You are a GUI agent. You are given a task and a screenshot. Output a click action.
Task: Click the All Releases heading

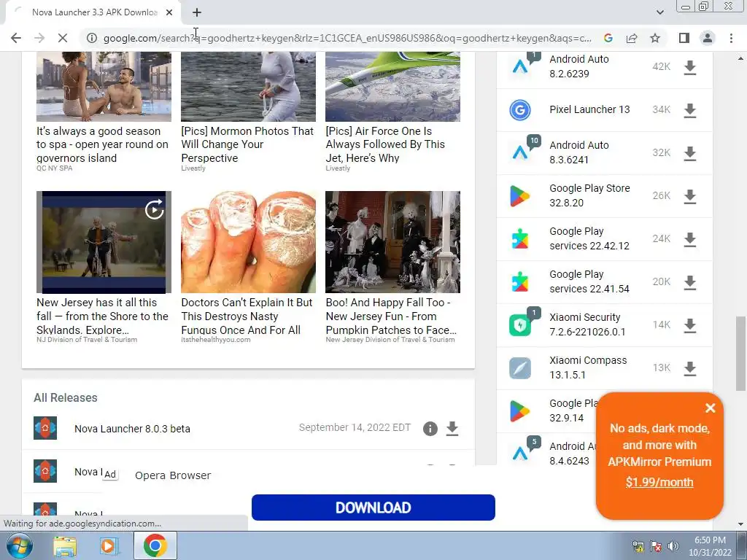65,397
